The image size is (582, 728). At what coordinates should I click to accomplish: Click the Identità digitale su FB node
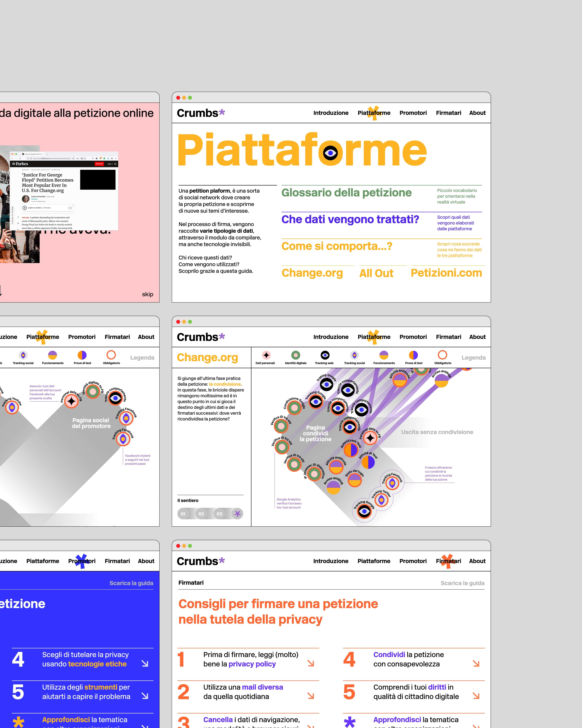92,392
